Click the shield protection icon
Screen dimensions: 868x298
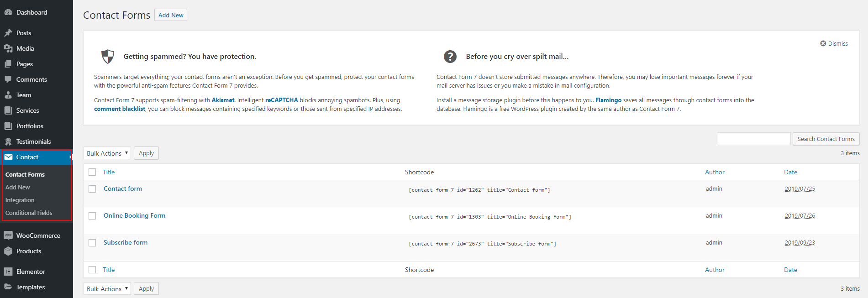pyautogui.click(x=108, y=57)
